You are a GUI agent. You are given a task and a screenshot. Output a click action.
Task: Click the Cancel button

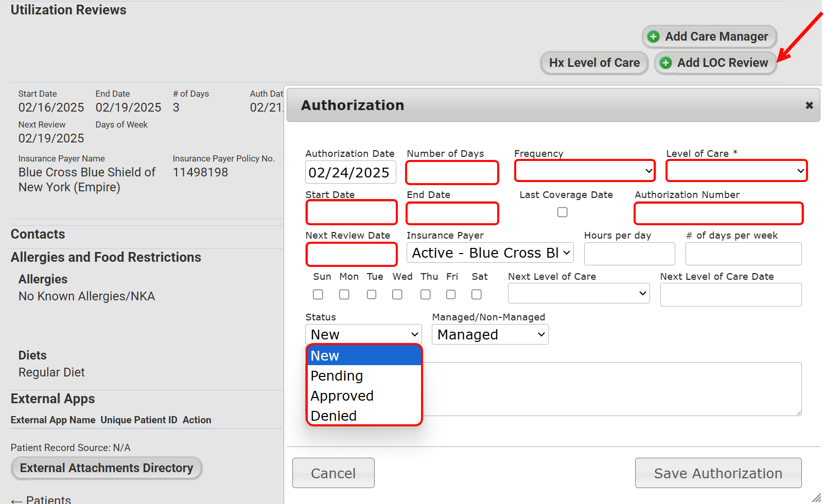pos(333,473)
